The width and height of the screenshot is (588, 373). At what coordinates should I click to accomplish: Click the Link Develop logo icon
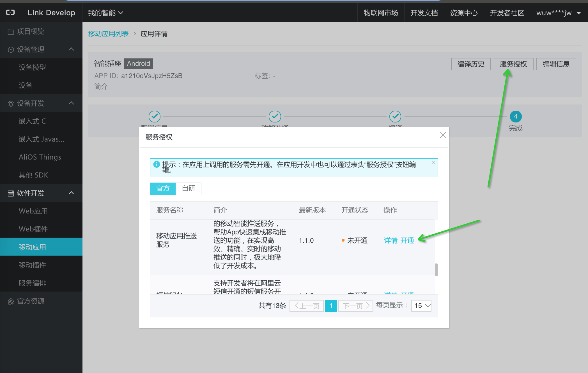[x=10, y=12]
